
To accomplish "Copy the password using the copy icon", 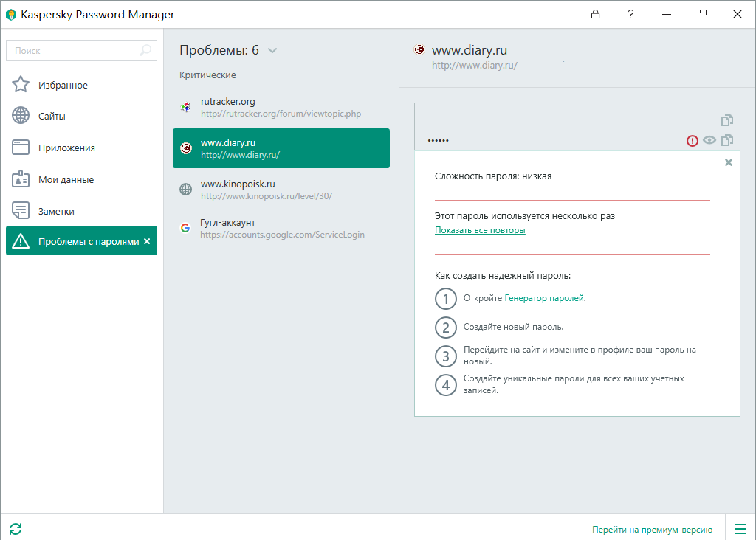I will 727,139.
